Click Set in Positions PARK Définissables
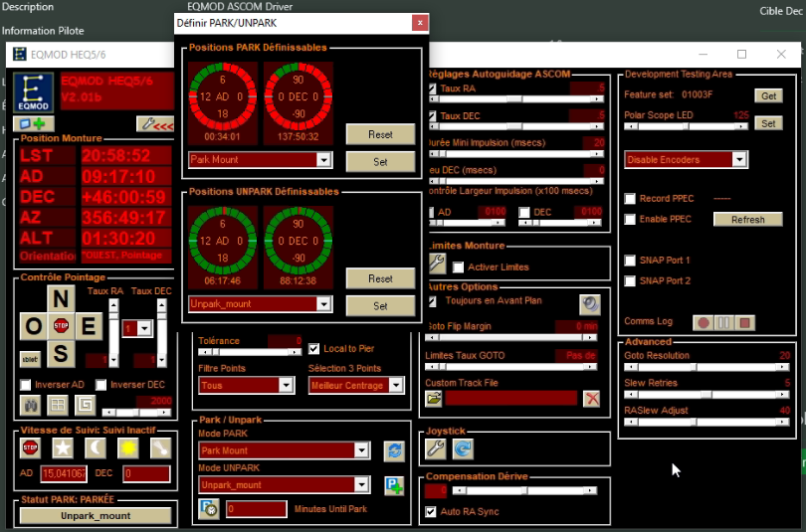The height and width of the screenshot is (532, 806). [380, 162]
